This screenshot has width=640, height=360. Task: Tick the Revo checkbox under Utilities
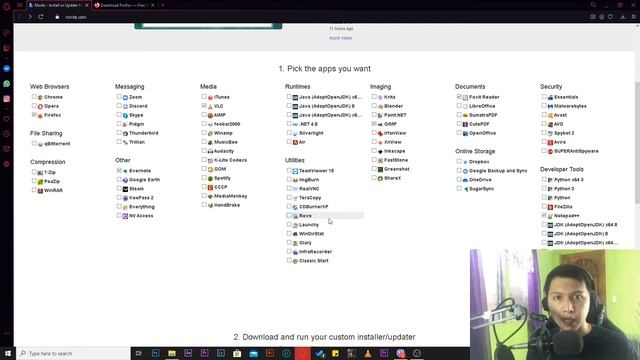[x=289, y=215]
